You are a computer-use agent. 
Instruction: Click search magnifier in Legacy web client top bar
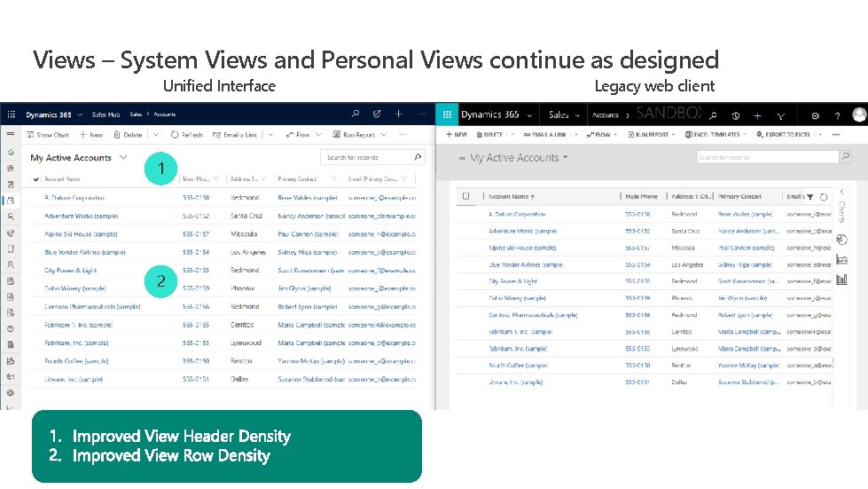pos(713,115)
